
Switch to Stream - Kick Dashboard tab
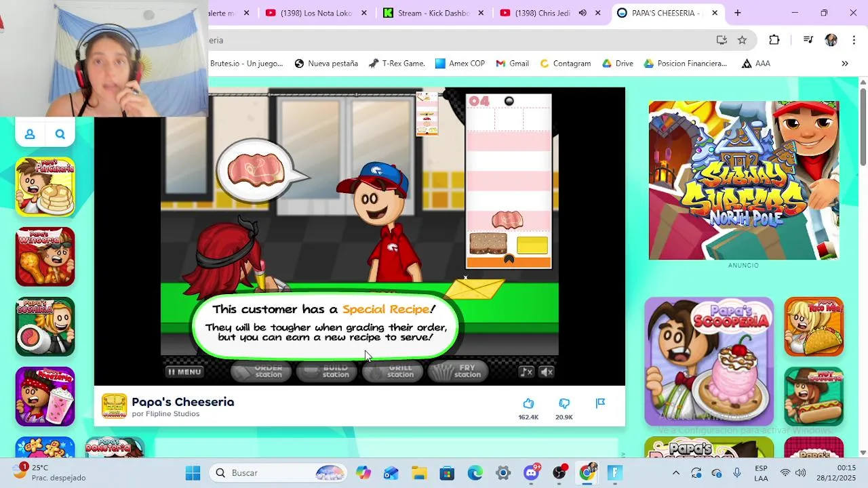(427, 13)
